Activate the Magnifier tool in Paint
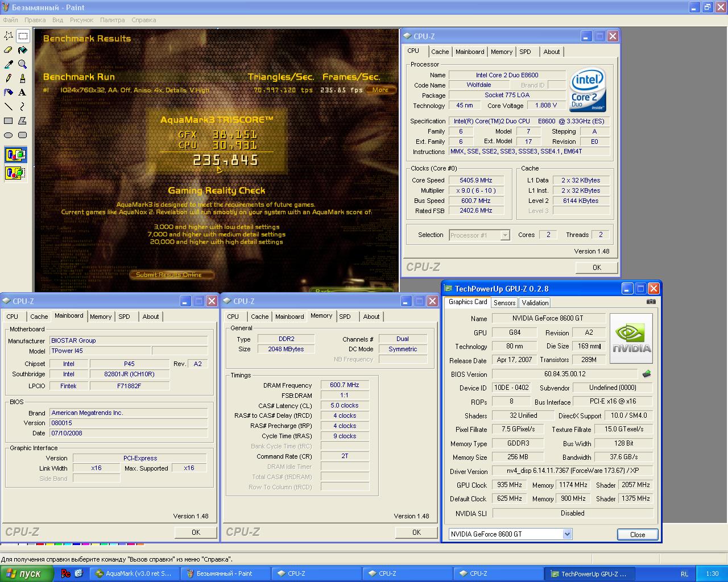Viewport: 728px width, 582px height. click(x=23, y=64)
